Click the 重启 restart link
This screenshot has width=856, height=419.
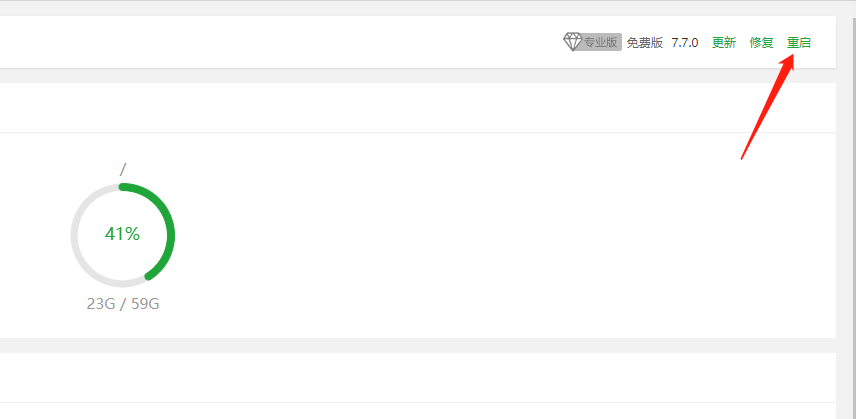click(799, 43)
